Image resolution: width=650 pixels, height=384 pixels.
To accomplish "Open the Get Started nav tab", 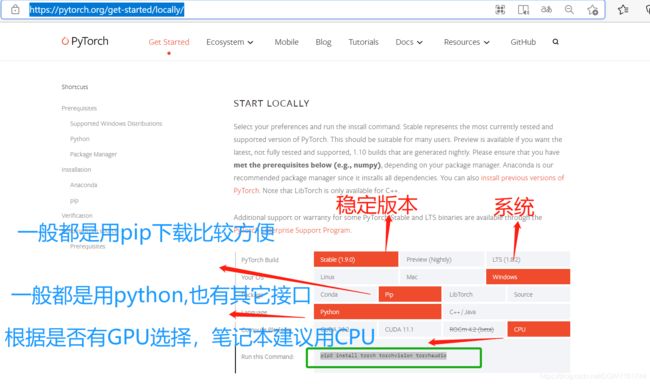I will 169,42.
